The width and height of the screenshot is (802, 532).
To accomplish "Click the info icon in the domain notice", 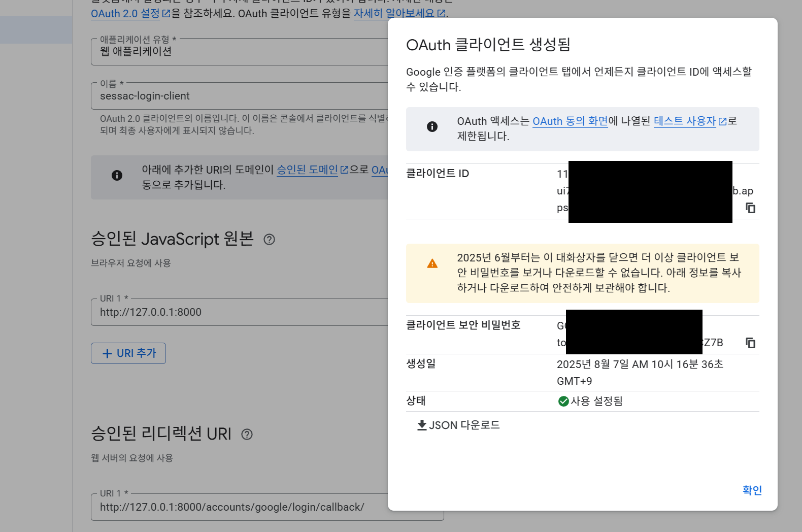I will (x=117, y=176).
